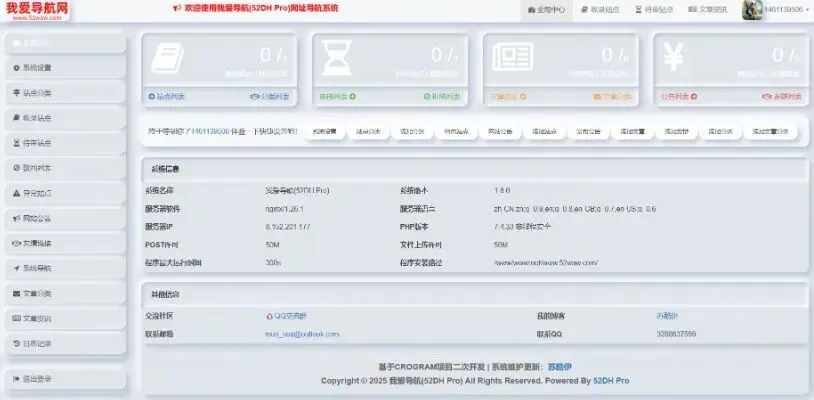Open 文章资讯 in the left sidebar
Screen dimensions: 814x400
(65, 319)
